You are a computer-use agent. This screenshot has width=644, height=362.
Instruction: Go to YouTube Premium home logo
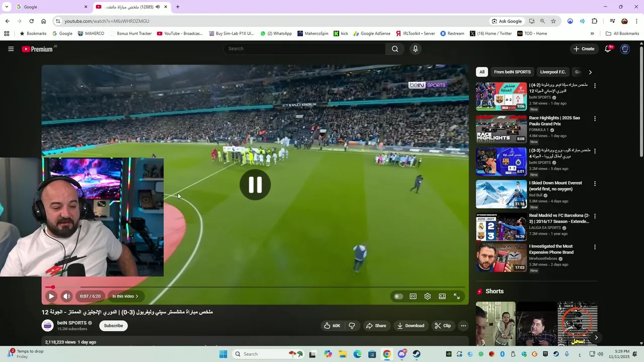tap(37, 49)
